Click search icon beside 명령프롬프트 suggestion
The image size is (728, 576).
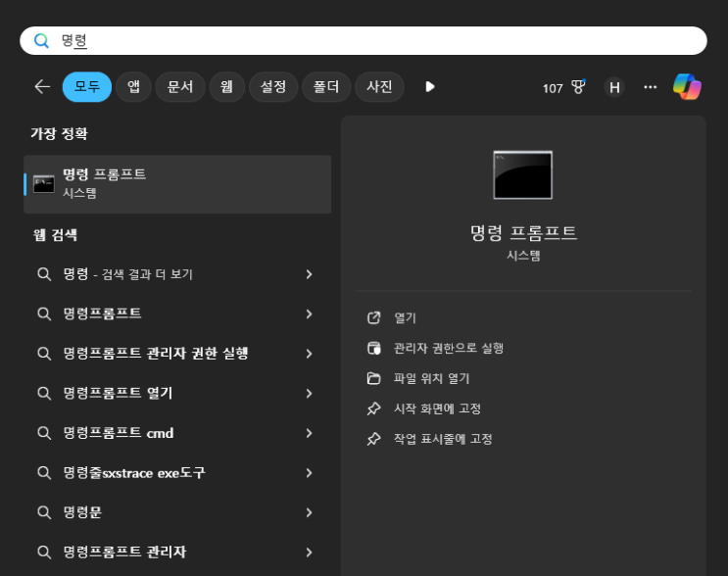point(44,314)
